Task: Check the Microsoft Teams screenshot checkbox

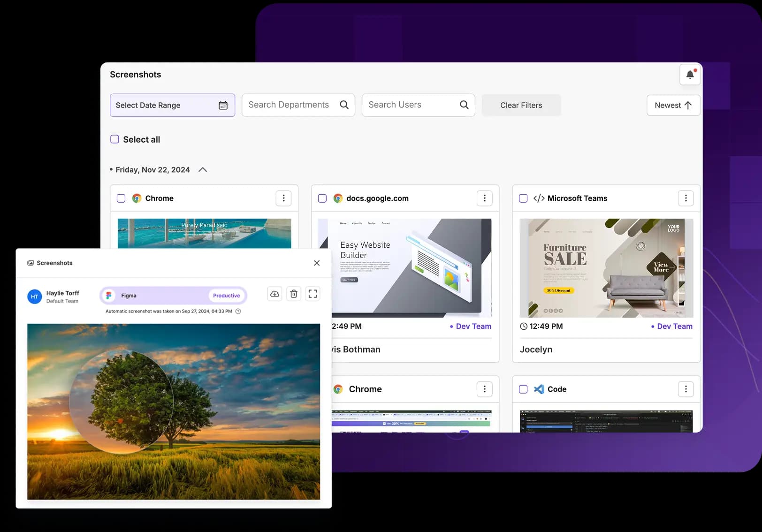Action: click(x=523, y=198)
